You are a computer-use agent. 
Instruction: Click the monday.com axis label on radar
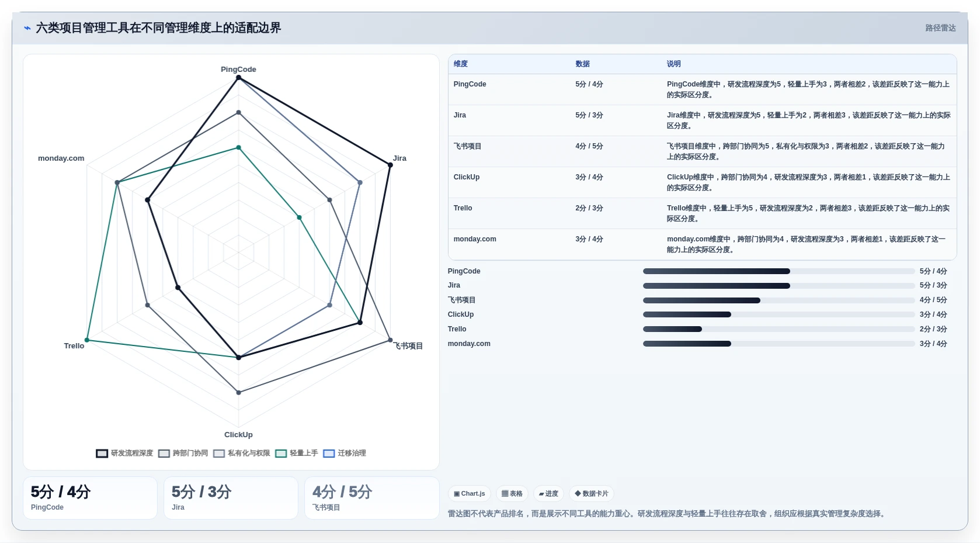(x=61, y=158)
